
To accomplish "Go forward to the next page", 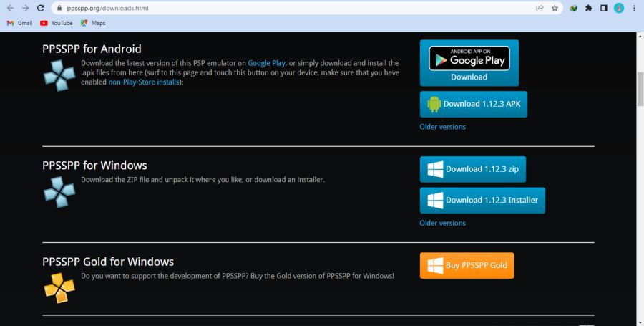I will pyautogui.click(x=26, y=8).
